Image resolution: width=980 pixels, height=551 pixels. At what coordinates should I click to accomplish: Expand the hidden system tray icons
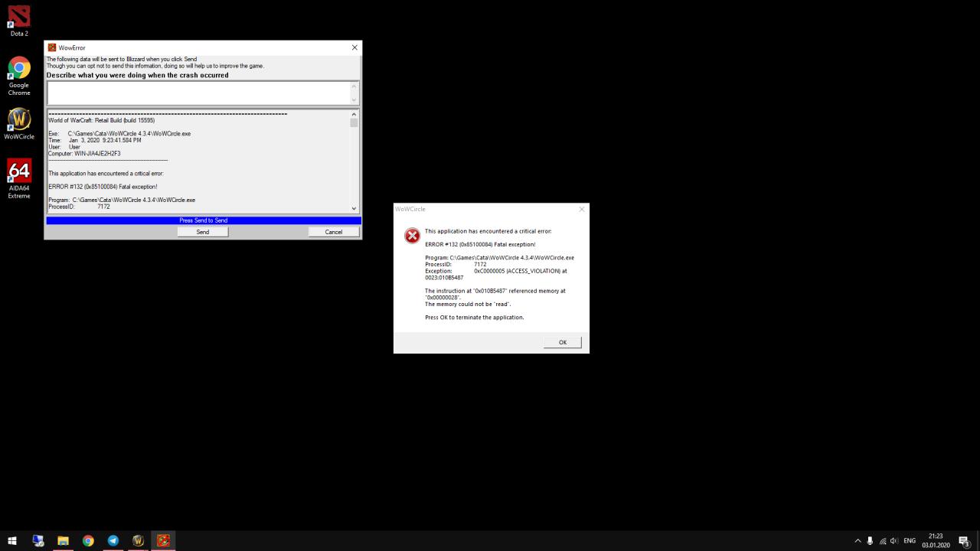pyautogui.click(x=857, y=540)
